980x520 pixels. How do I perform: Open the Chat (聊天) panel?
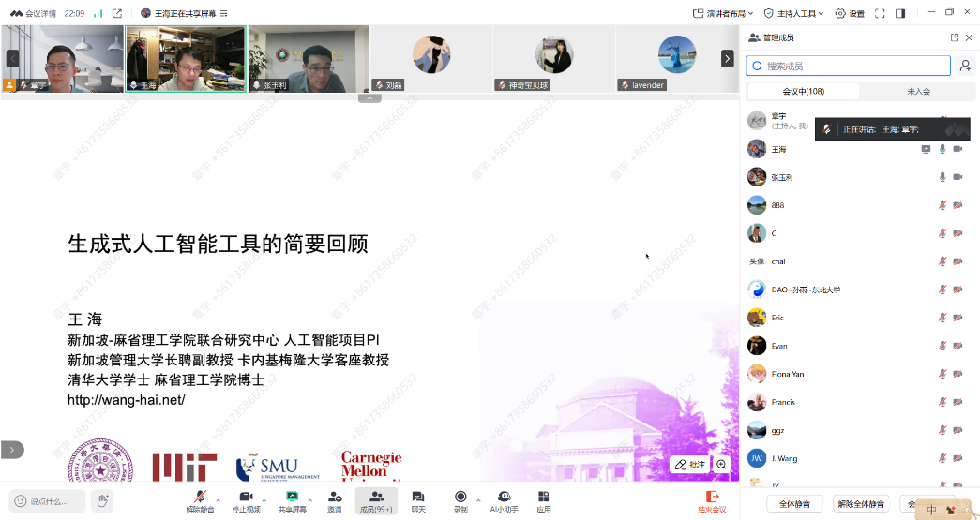point(418,498)
